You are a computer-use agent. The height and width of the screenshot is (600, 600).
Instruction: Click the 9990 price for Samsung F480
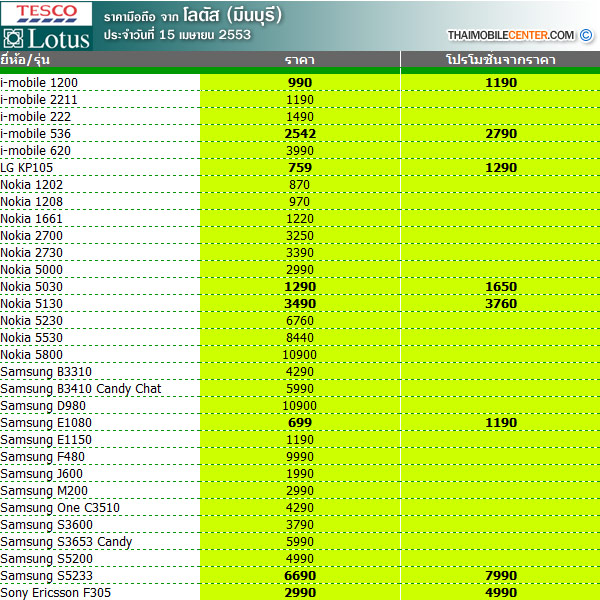[300, 457]
